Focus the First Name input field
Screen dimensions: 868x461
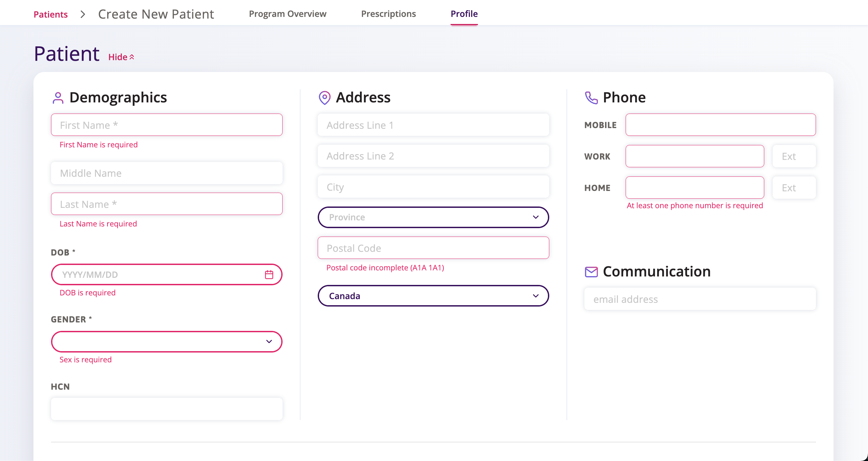(x=167, y=125)
